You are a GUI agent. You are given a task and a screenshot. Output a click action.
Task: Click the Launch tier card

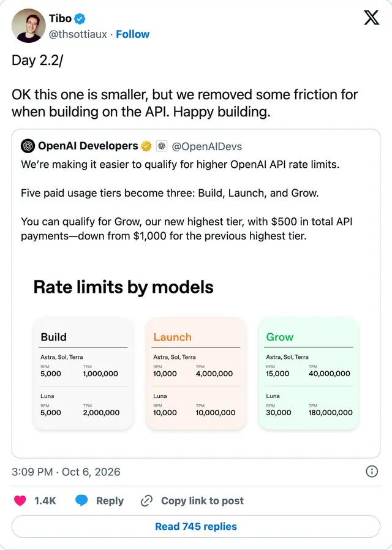(196, 374)
